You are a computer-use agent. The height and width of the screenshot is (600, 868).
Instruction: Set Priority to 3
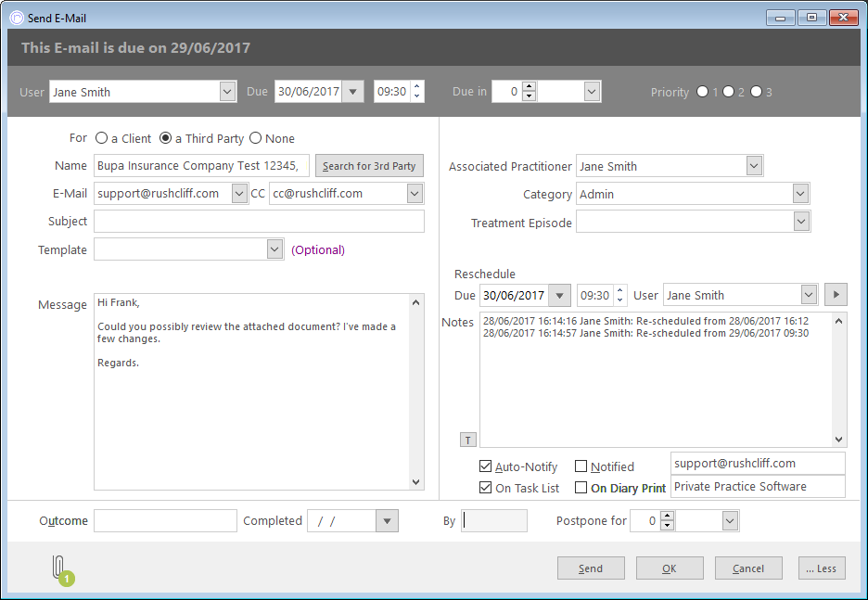[x=756, y=91]
